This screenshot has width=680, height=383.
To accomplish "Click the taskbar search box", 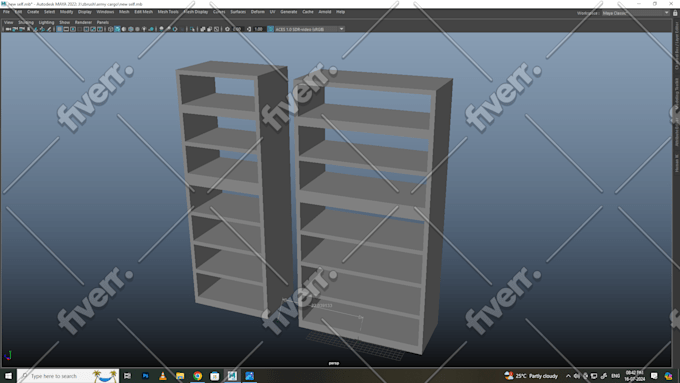I will click(68, 376).
